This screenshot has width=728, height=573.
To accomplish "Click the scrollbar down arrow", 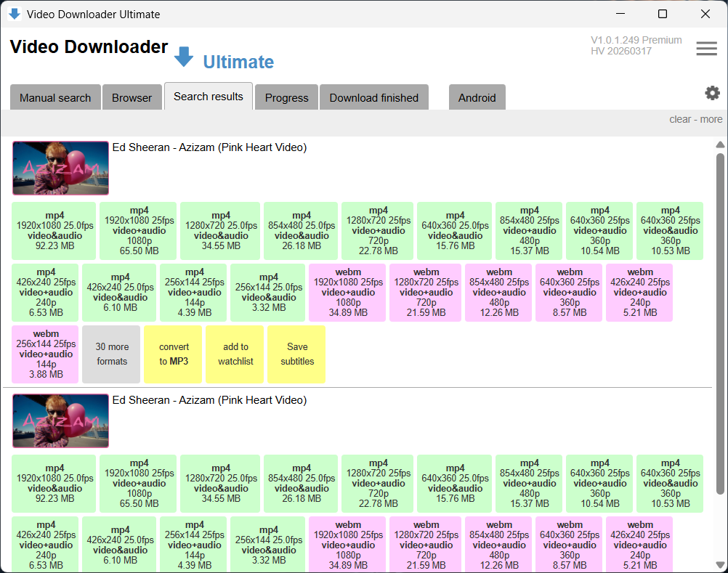I will pyautogui.click(x=720, y=565).
